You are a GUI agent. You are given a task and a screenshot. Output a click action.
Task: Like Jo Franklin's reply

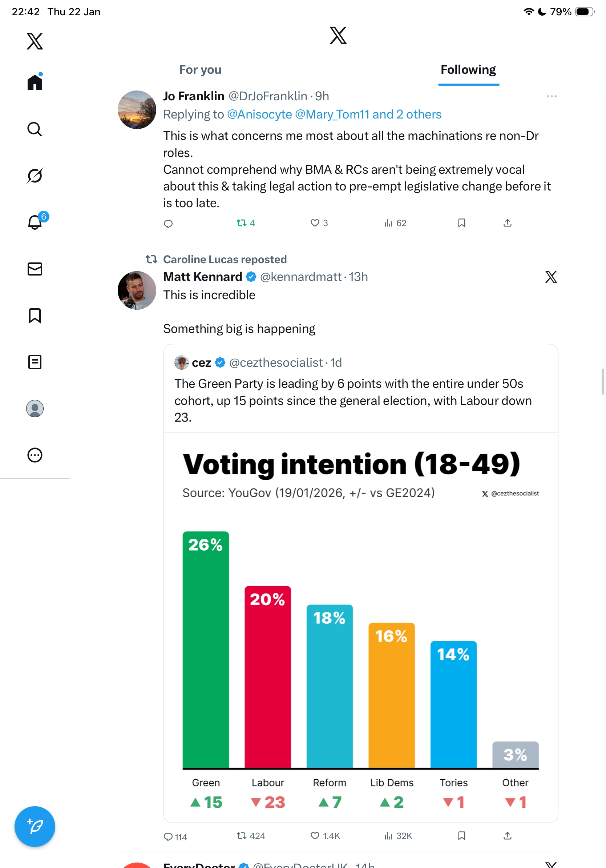315,223
